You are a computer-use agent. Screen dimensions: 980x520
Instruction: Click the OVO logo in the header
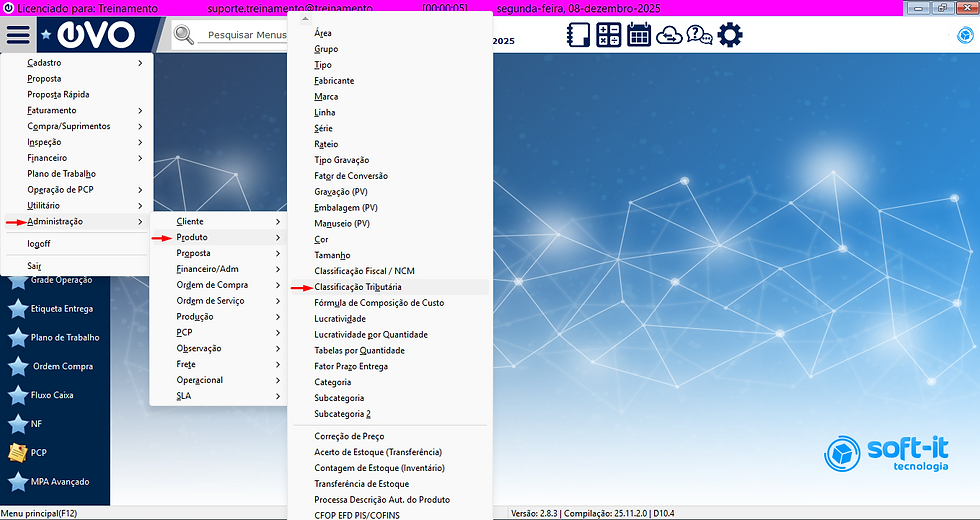tap(96, 34)
